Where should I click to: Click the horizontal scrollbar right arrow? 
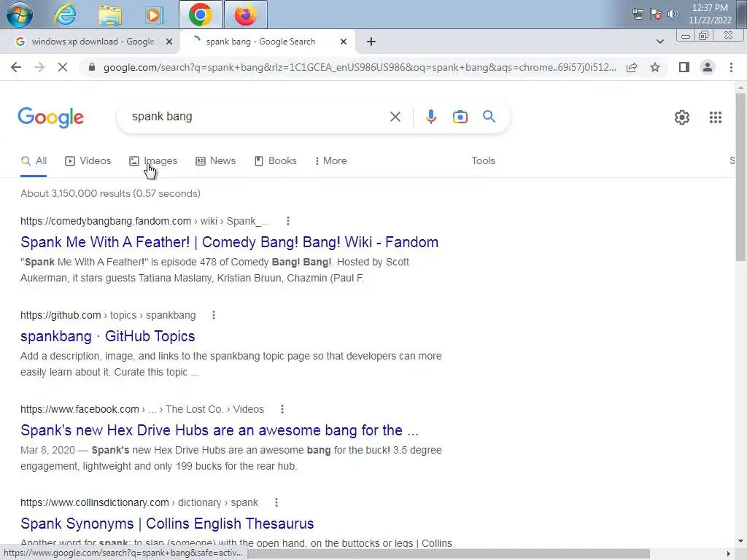click(728, 553)
